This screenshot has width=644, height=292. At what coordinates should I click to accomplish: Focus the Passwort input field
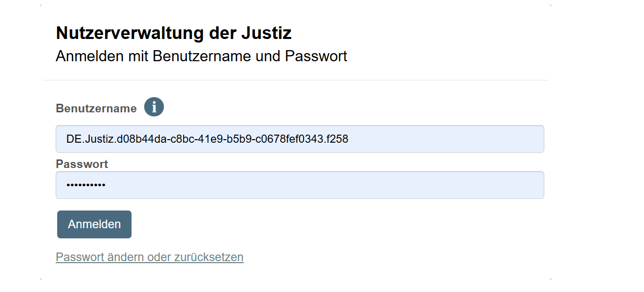pos(299,185)
